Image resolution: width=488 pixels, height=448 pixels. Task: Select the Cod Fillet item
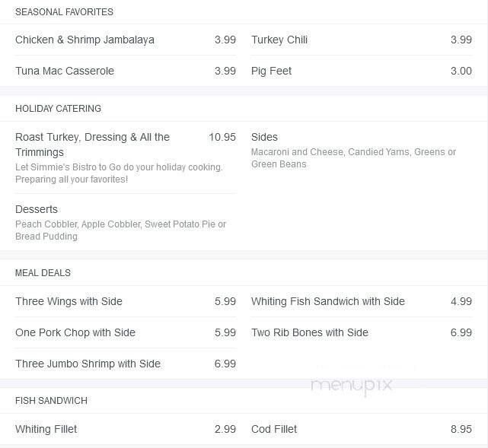274,429
